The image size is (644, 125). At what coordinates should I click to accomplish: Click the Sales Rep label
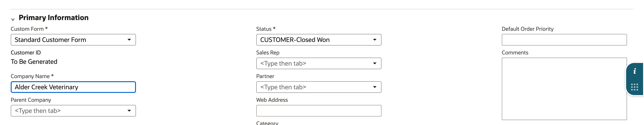point(268,53)
